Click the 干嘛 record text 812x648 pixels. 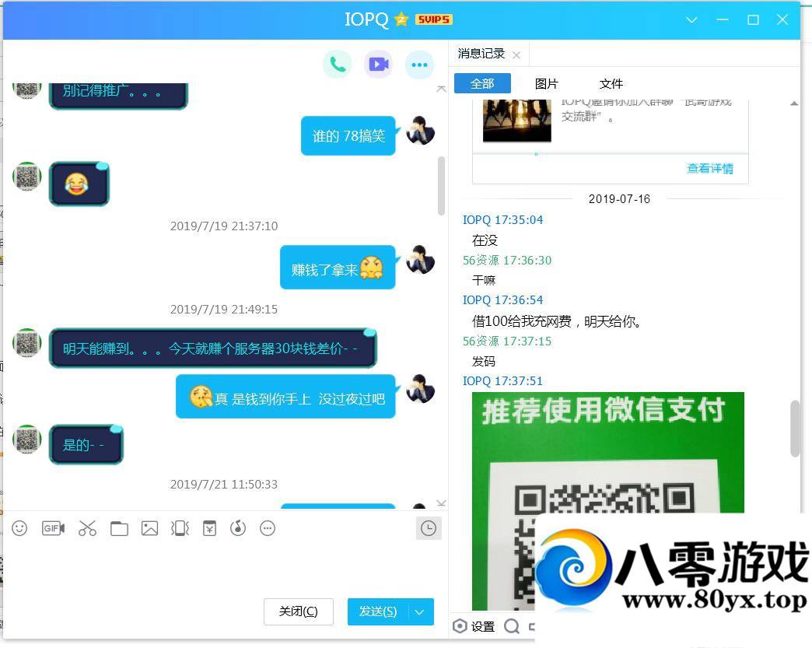484,280
